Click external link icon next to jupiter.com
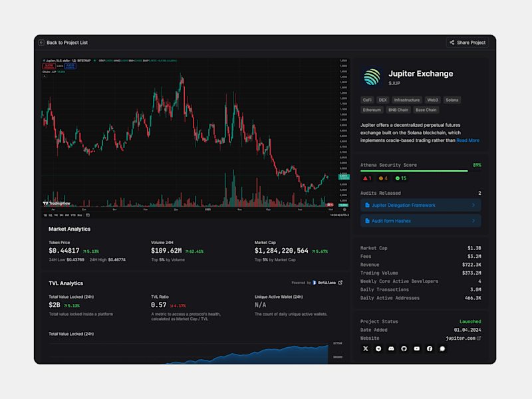Screen dimensions: 532x399 (x=479, y=338)
